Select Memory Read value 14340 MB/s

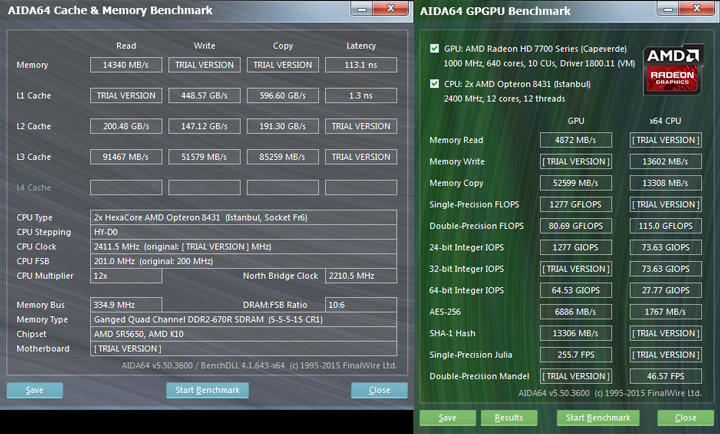pyautogui.click(x=126, y=65)
